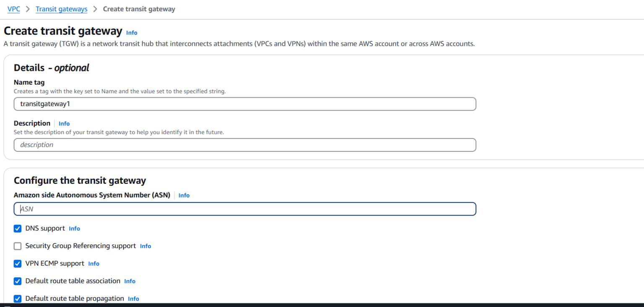The height and width of the screenshot is (307, 644).
Task: Uncheck Default route table propagation
Action: pos(17,299)
